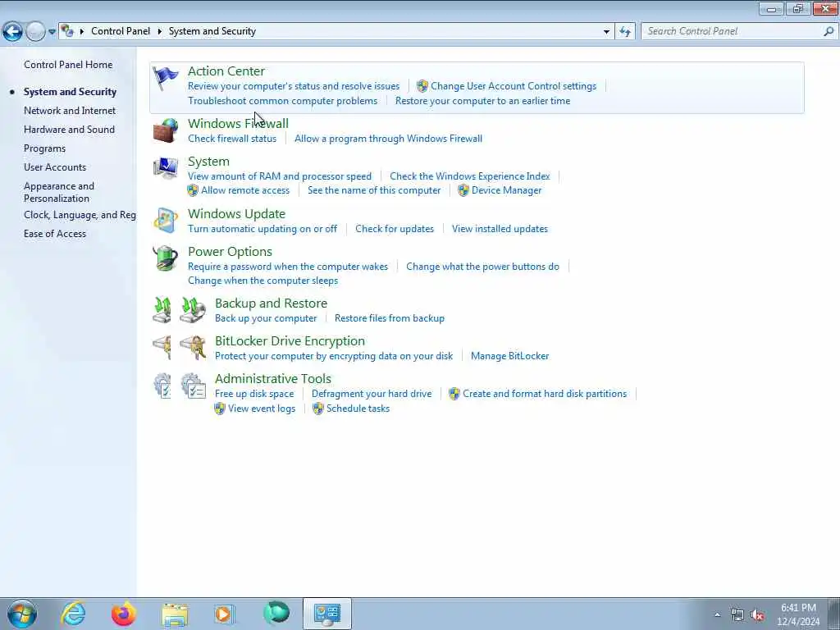Select User Accounts category

pyautogui.click(x=55, y=167)
